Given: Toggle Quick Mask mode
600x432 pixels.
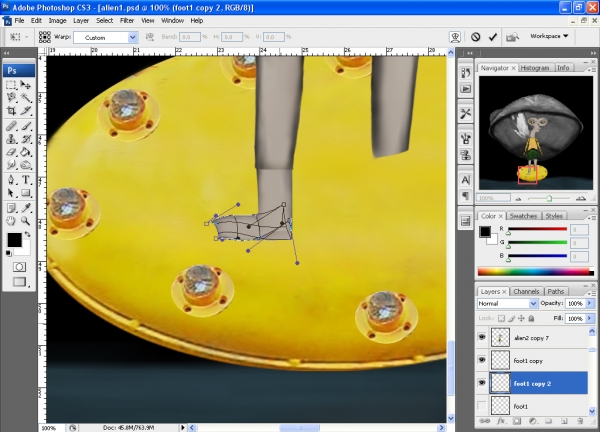Looking at the screenshot, I should click(x=19, y=267).
